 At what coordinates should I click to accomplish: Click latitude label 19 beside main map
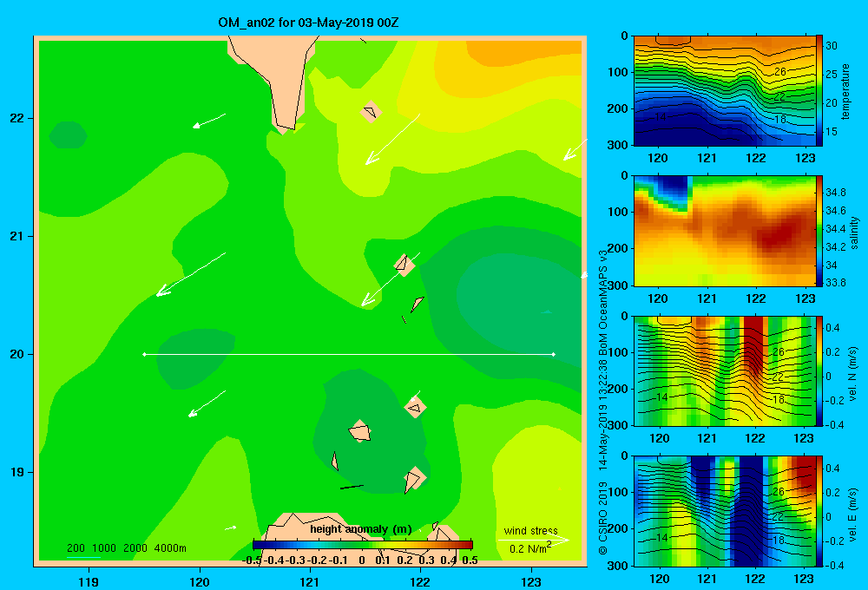coord(16,472)
